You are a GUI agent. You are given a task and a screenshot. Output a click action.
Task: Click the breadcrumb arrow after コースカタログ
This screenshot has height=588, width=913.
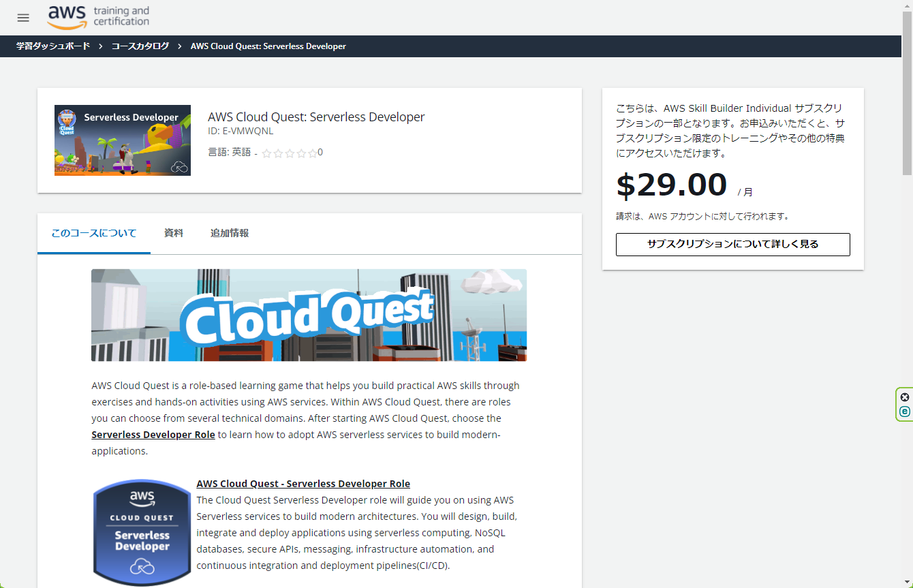coord(179,46)
